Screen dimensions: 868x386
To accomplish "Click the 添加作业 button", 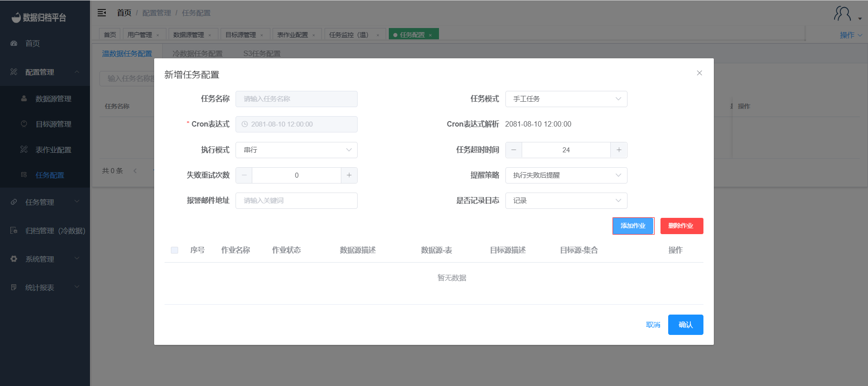I will (x=633, y=226).
